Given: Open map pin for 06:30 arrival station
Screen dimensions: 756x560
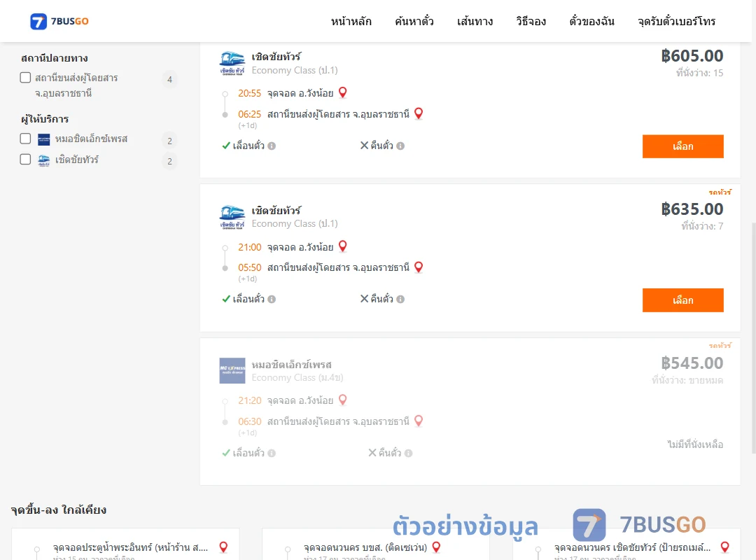Looking at the screenshot, I should click(x=419, y=421).
